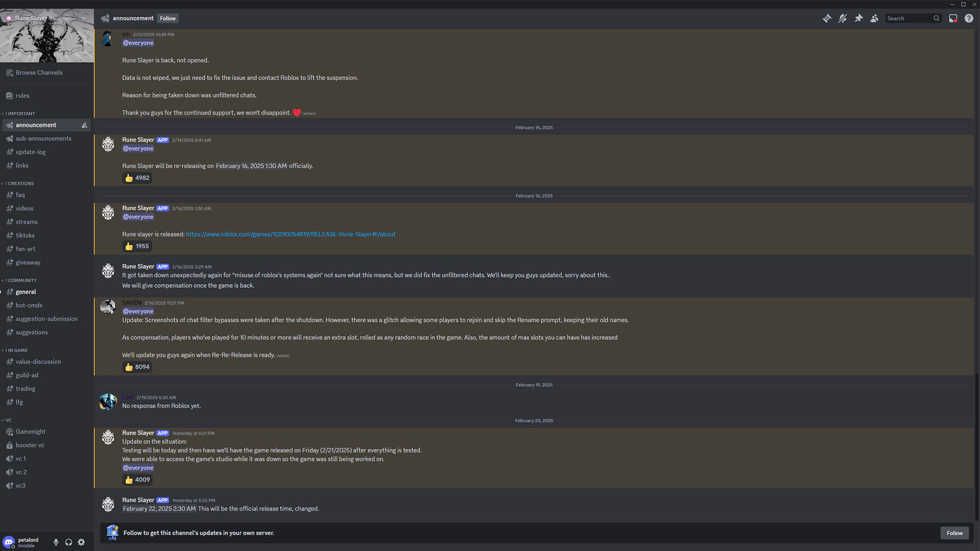
Task: Toggle the thumbs-up reaction showing 1955
Action: click(x=137, y=246)
